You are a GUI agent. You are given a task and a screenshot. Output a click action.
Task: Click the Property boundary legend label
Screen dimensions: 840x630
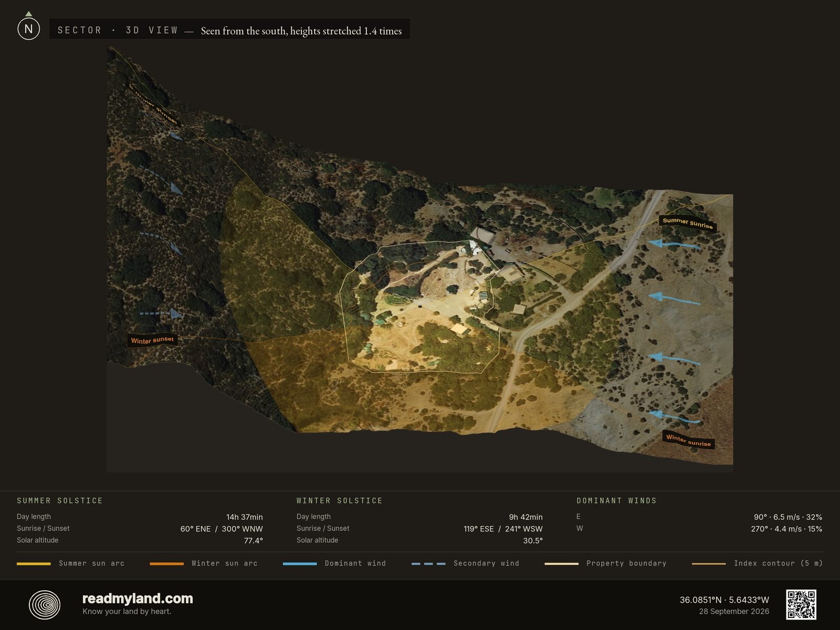626,563
